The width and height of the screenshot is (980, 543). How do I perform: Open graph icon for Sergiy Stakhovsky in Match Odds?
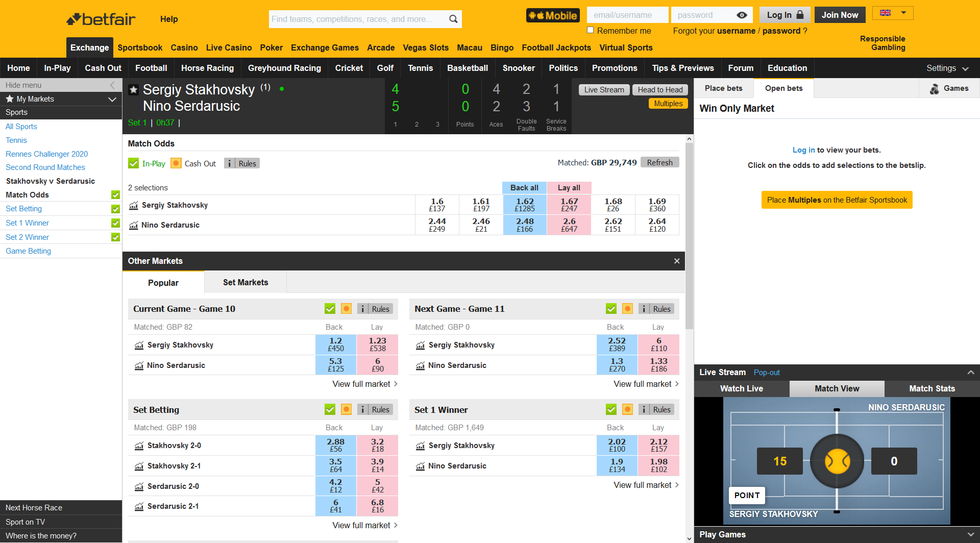pyautogui.click(x=134, y=205)
